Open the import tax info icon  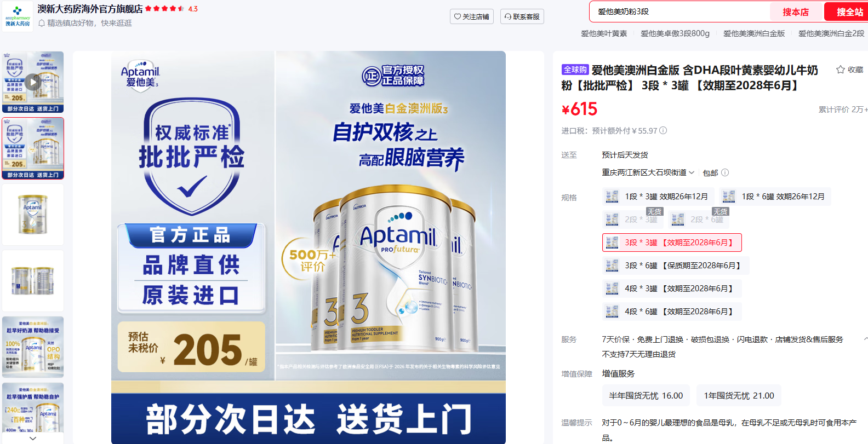(663, 130)
